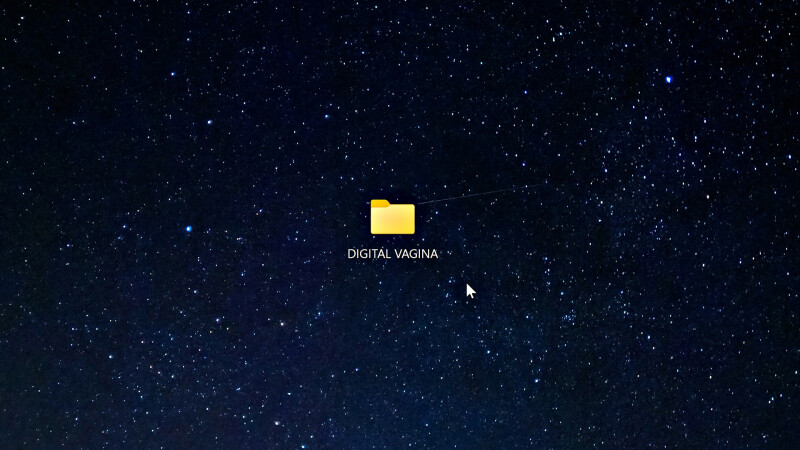Click empty desktop wallpaper in bottom-left corner
This screenshot has height=450, width=800.
click(x=30, y=425)
